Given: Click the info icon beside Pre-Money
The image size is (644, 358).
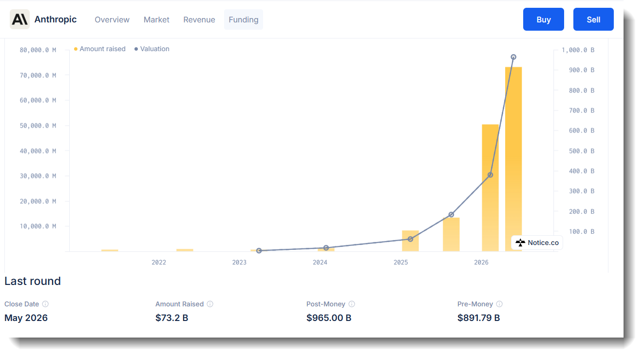Looking at the screenshot, I should coord(499,304).
